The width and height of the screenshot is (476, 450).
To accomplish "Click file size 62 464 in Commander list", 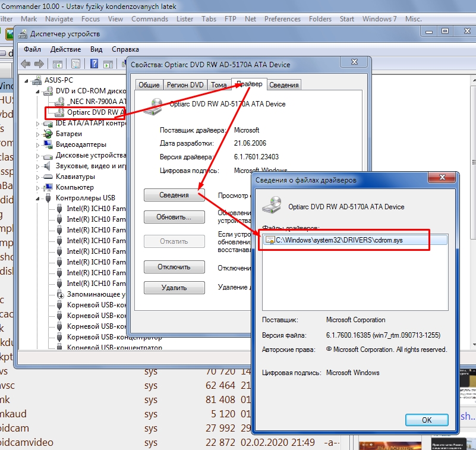I will coord(220,385).
